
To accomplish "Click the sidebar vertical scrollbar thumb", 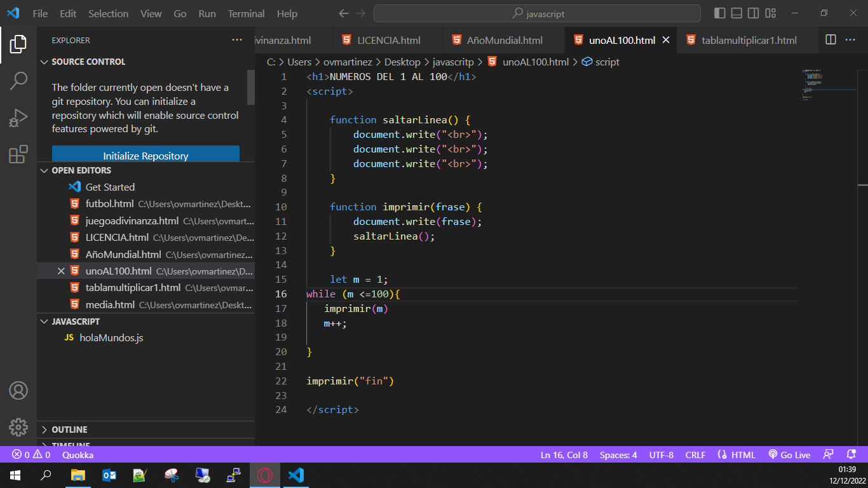I will click(x=251, y=87).
